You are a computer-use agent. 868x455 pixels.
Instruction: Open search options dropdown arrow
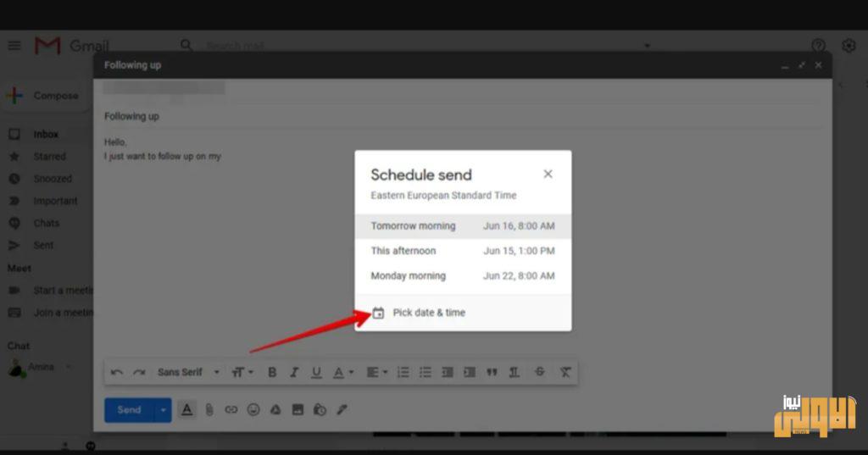tap(647, 46)
